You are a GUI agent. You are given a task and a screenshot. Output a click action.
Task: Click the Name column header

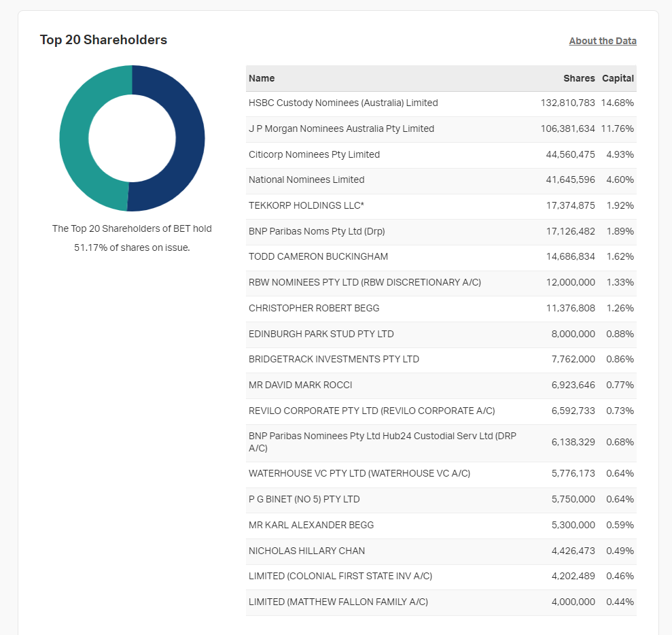point(262,78)
